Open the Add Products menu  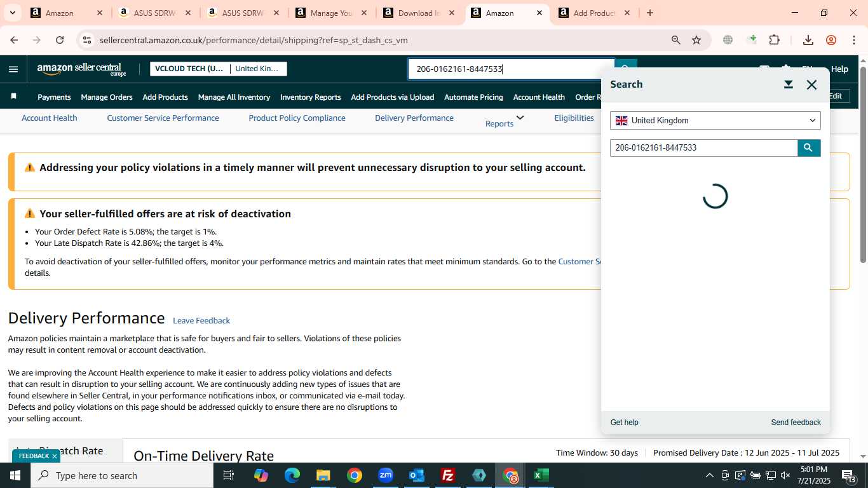coord(165,97)
